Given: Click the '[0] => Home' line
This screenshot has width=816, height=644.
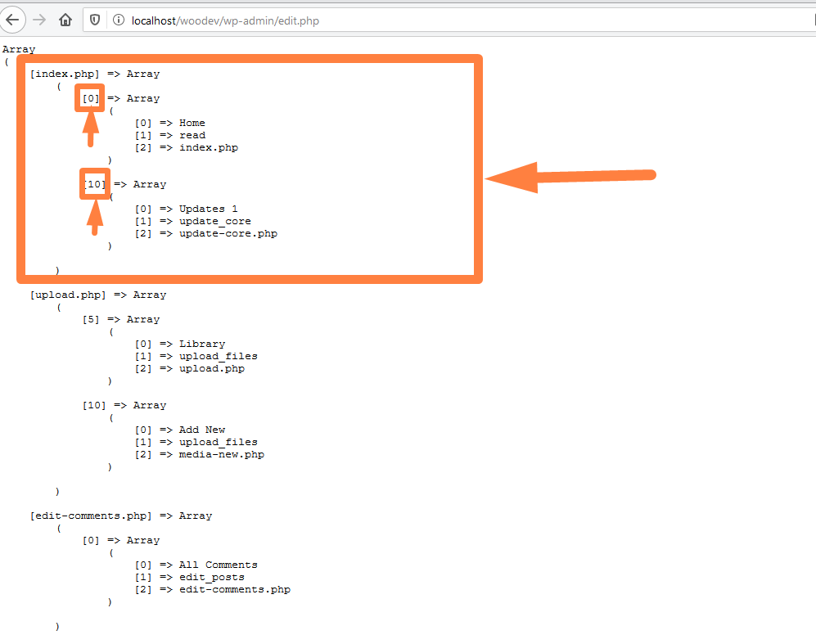Looking at the screenshot, I should click(x=170, y=123).
